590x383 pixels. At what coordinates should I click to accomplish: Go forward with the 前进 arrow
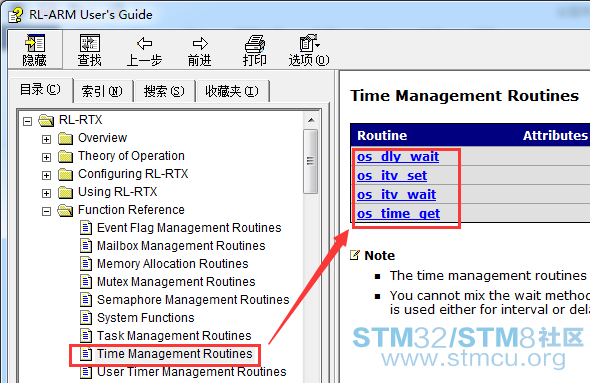point(200,43)
